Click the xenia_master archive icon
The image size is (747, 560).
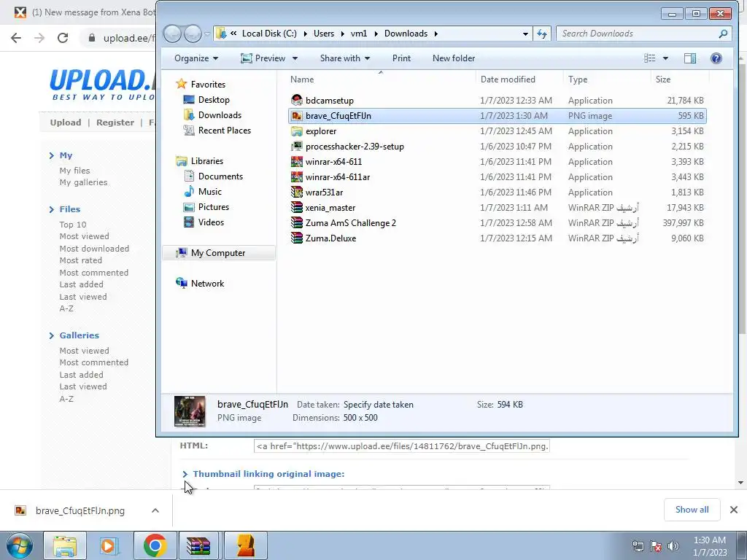coord(297,207)
